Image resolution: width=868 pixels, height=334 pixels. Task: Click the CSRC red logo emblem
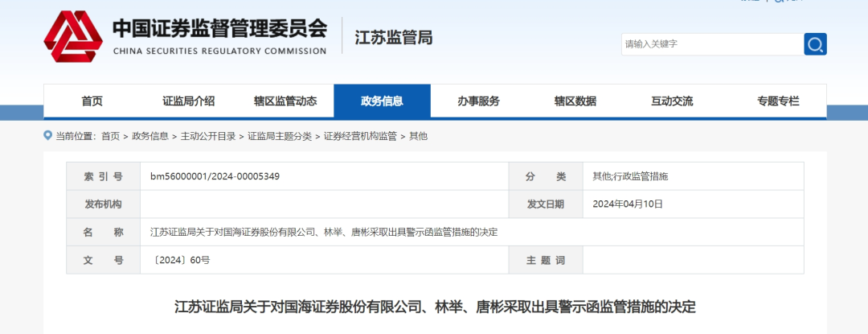point(73,36)
